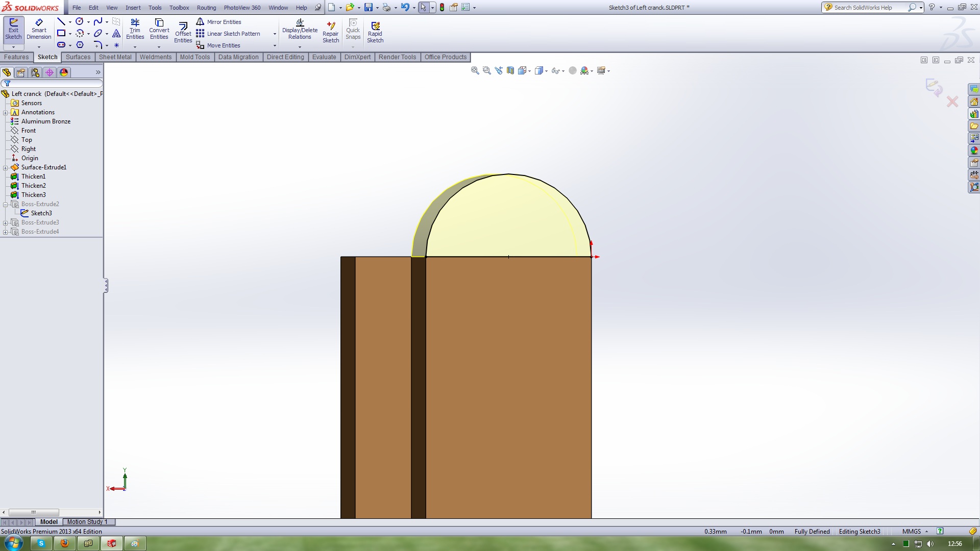The image size is (980, 551).
Task: Select Thicken2 in the feature tree
Action: pyautogui.click(x=29, y=186)
